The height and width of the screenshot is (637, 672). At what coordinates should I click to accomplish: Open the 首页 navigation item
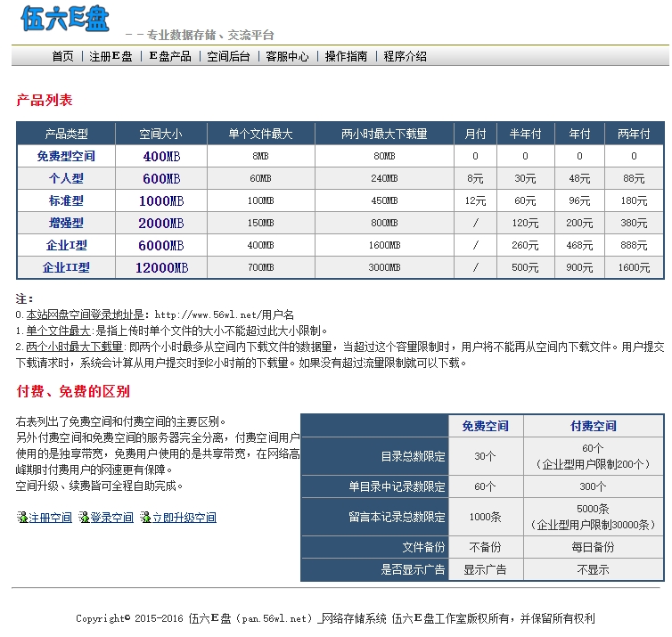pyautogui.click(x=62, y=56)
